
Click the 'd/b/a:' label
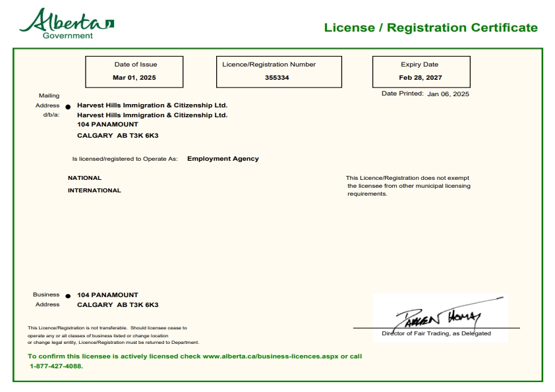(51, 115)
